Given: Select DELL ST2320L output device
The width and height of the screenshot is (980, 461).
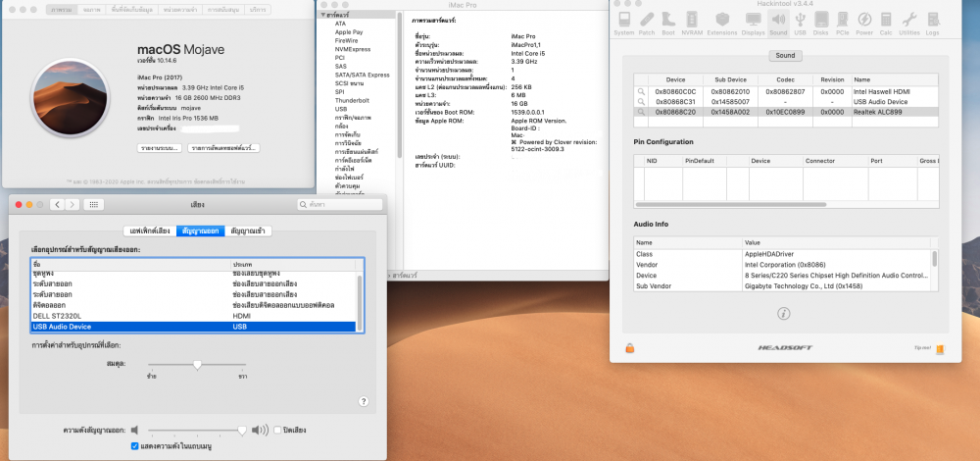Looking at the screenshot, I should (x=193, y=316).
